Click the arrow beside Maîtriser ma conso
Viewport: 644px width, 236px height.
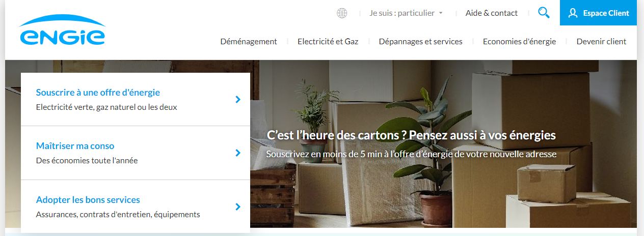click(x=238, y=153)
